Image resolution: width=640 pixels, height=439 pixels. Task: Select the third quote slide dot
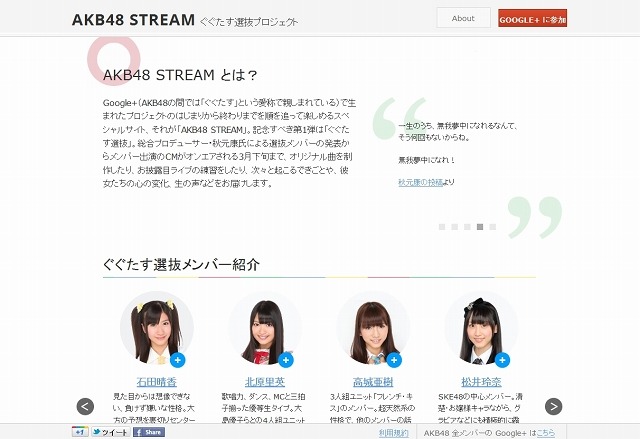click(x=467, y=227)
